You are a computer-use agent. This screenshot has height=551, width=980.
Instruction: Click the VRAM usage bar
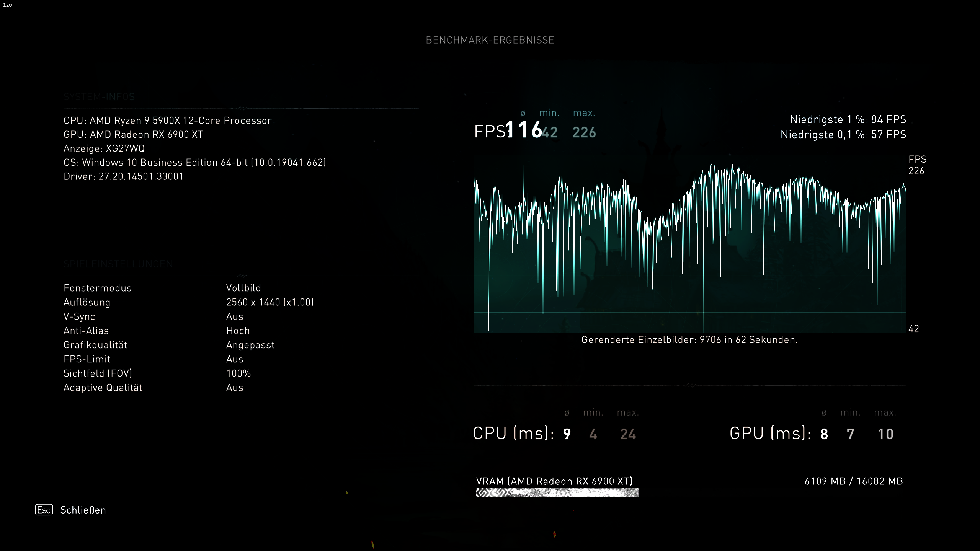click(557, 492)
